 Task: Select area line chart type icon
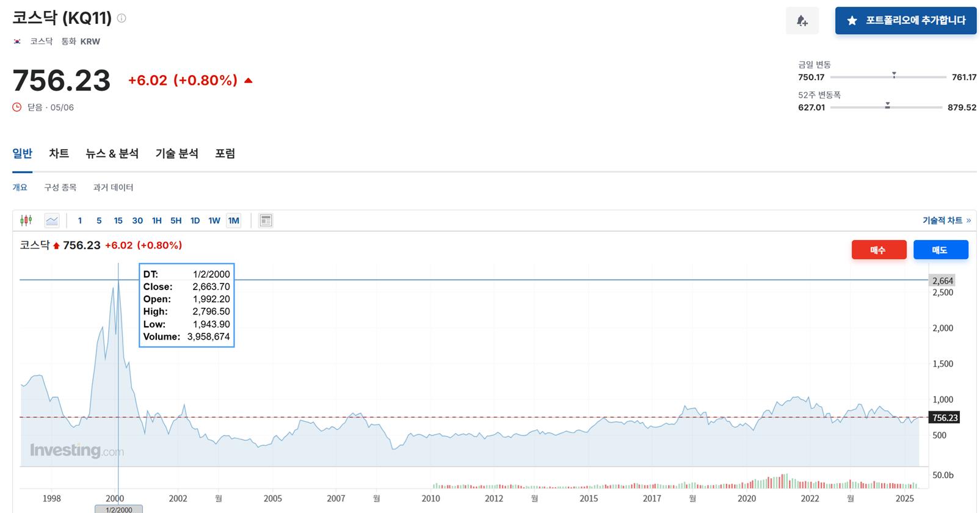pyautogui.click(x=52, y=220)
